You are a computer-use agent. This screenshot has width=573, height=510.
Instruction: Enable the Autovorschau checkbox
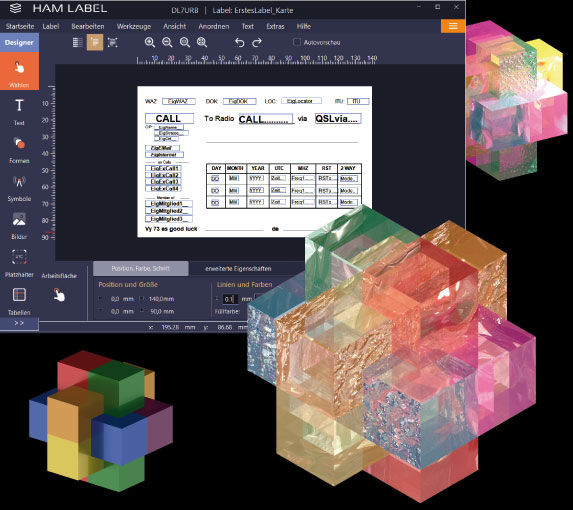(297, 42)
